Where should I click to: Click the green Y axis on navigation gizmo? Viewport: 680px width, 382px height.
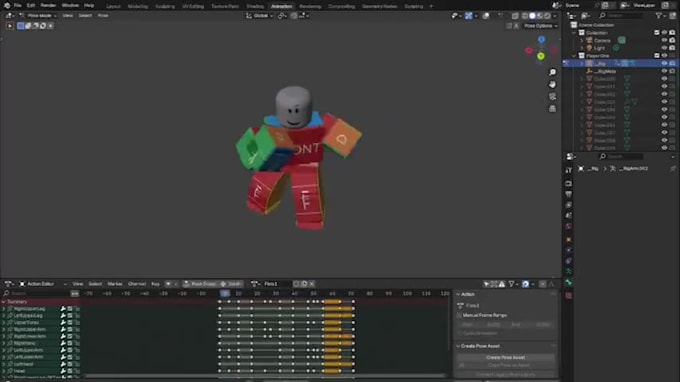point(541,56)
